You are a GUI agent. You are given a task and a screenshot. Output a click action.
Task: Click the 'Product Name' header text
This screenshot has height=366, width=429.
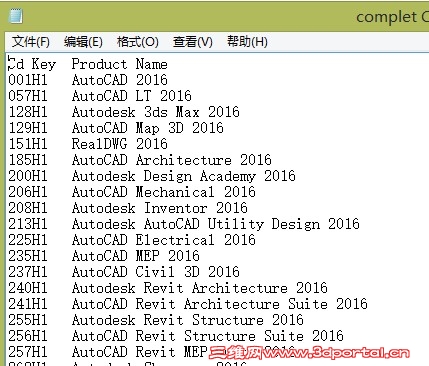pos(120,64)
